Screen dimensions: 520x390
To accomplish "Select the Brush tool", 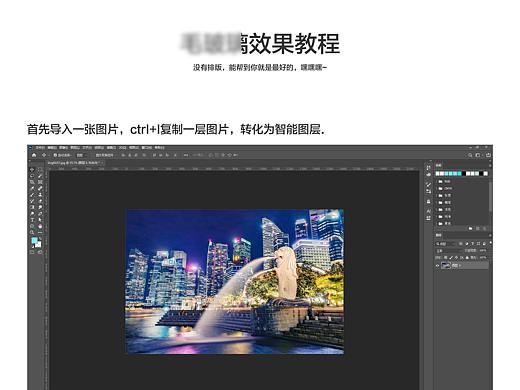I will (x=32, y=195).
